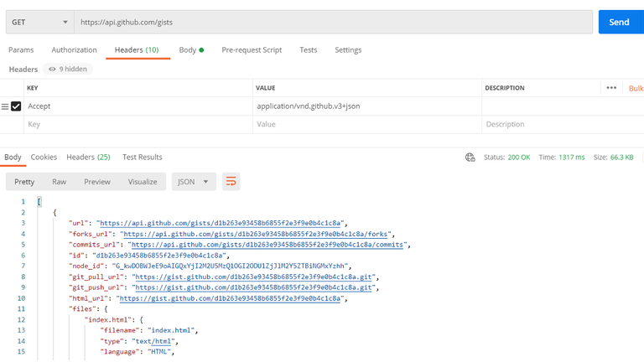Screen dimensions: 644x362
Task: Click the drag handle beside the Accept row
Action: pyautogui.click(x=5, y=106)
